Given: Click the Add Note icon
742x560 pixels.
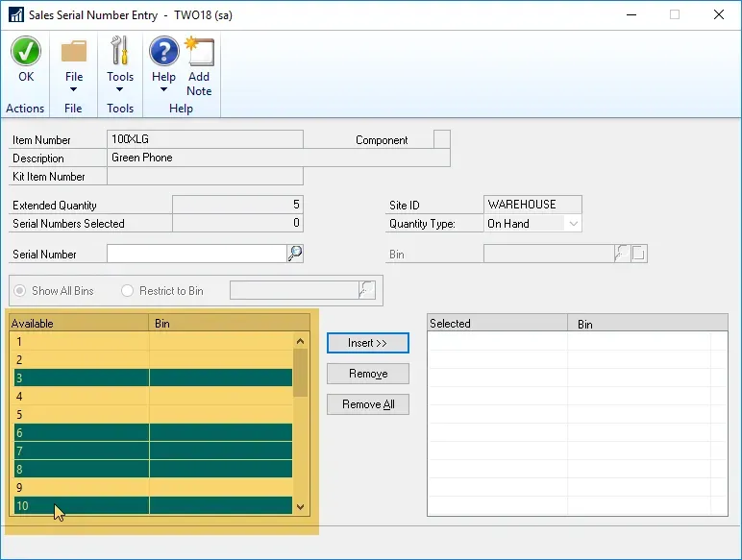Looking at the screenshot, I should click(199, 53).
